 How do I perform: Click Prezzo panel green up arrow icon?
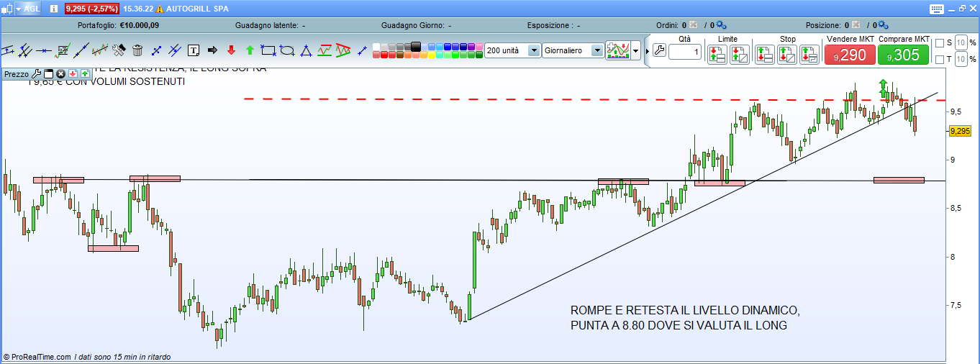click(x=84, y=73)
